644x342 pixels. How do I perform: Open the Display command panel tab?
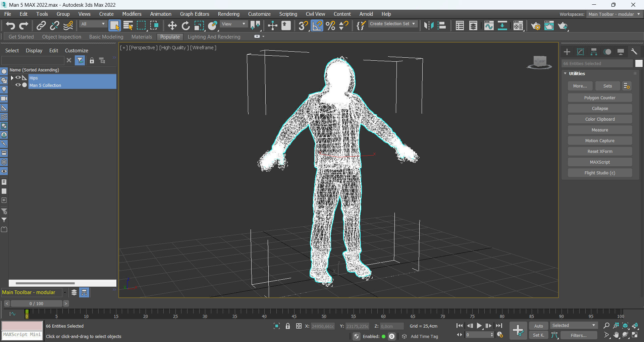point(621,52)
